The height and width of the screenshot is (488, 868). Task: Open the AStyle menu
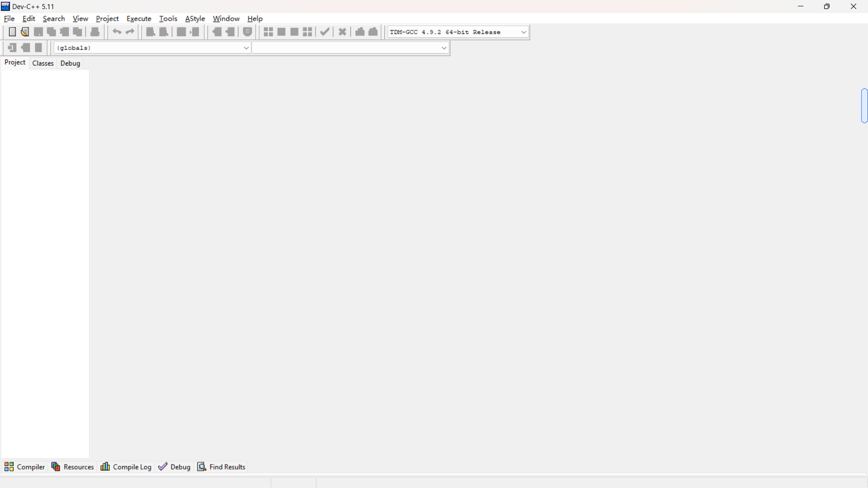tap(195, 19)
